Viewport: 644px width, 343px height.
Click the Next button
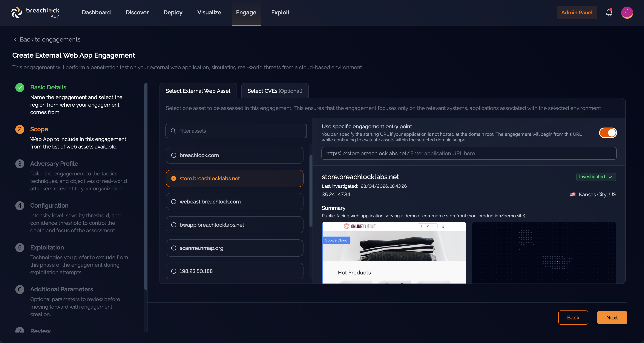612,318
